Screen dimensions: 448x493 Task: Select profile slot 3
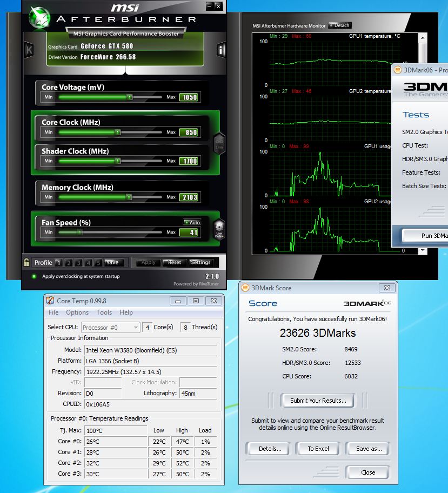tap(78, 263)
